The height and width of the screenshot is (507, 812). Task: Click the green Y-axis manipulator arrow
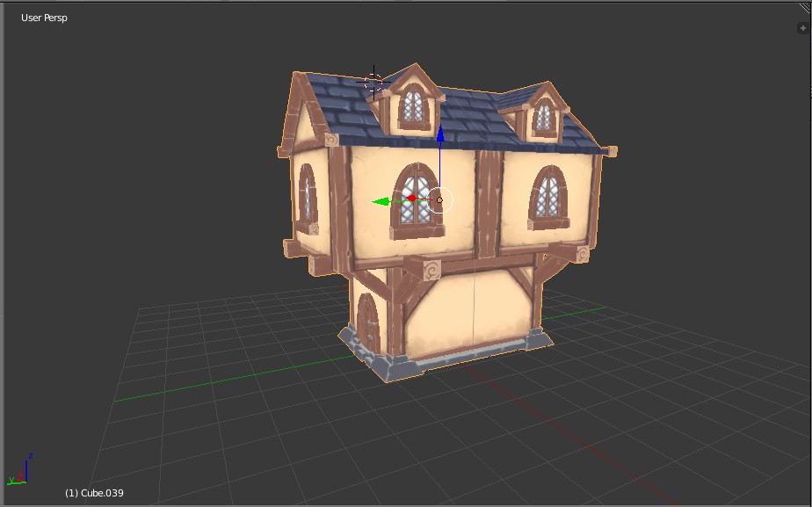tap(380, 201)
